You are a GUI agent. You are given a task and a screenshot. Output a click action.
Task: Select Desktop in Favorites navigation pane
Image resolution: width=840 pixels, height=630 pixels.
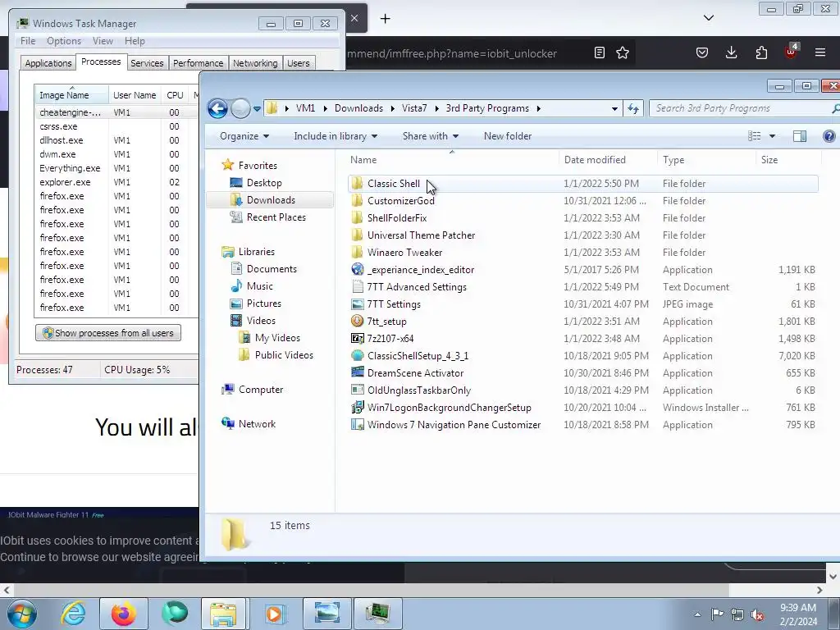coord(263,183)
